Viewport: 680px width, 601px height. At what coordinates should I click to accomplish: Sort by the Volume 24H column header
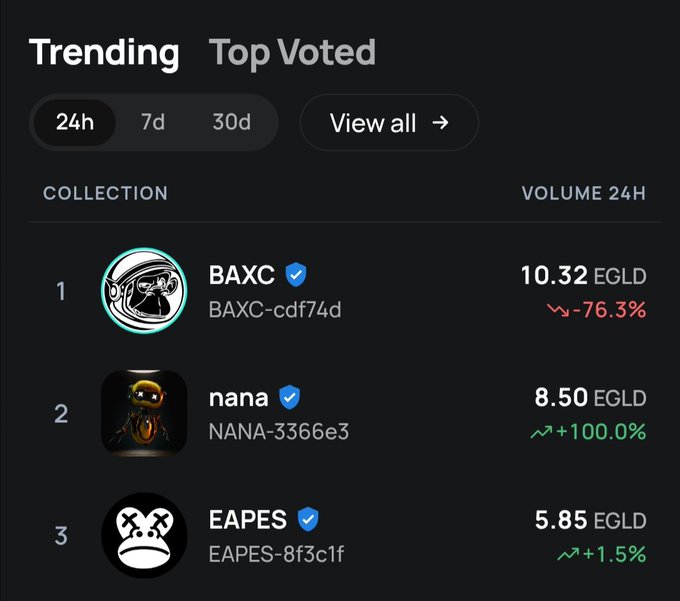click(x=584, y=193)
